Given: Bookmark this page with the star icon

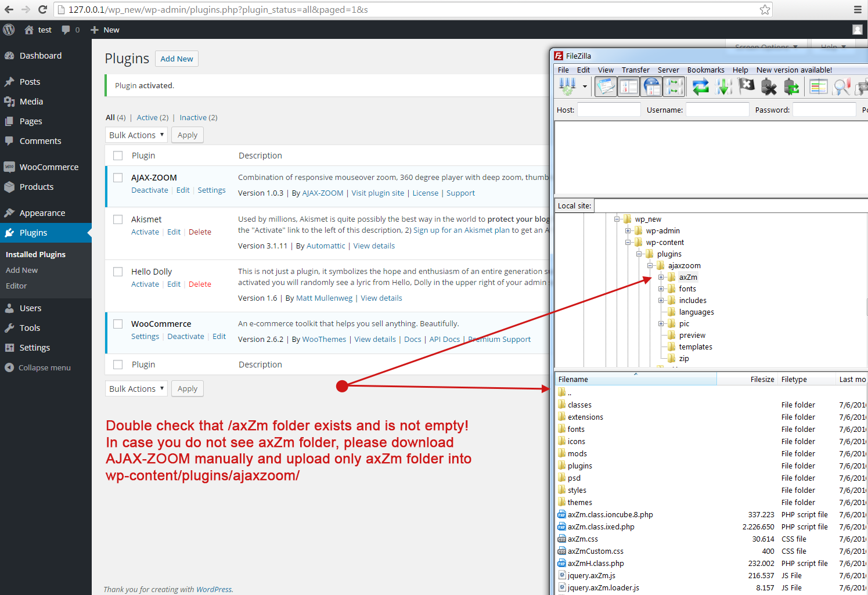Looking at the screenshot, I should click(765, 9).
